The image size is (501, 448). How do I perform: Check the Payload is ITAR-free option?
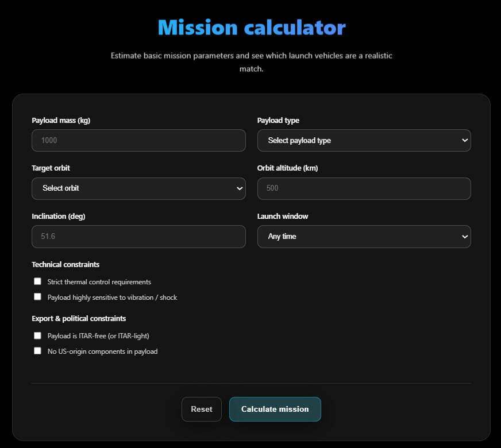pyautogui.click(x=37, y=335)
